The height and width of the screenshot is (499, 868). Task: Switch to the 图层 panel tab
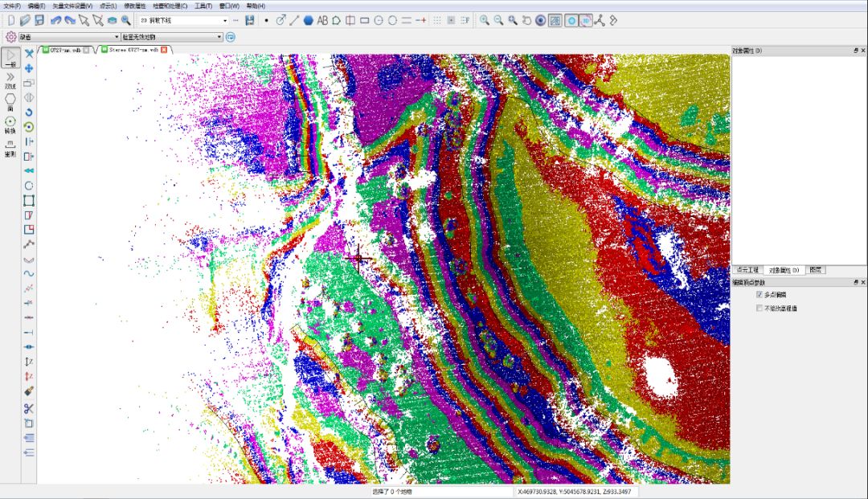[815, 270]
